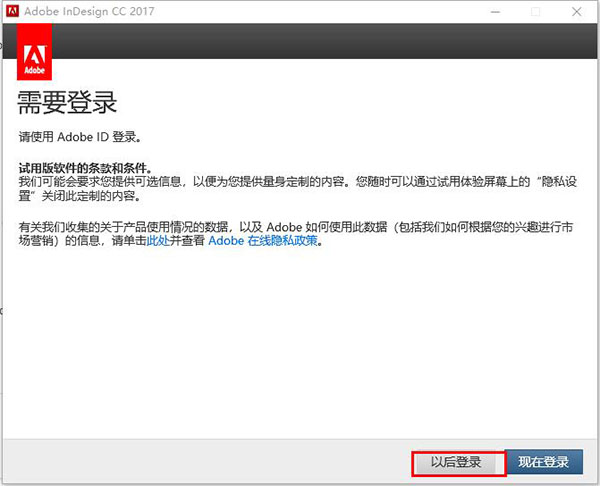Click the 需要登录 heading

tap(67, 102)
